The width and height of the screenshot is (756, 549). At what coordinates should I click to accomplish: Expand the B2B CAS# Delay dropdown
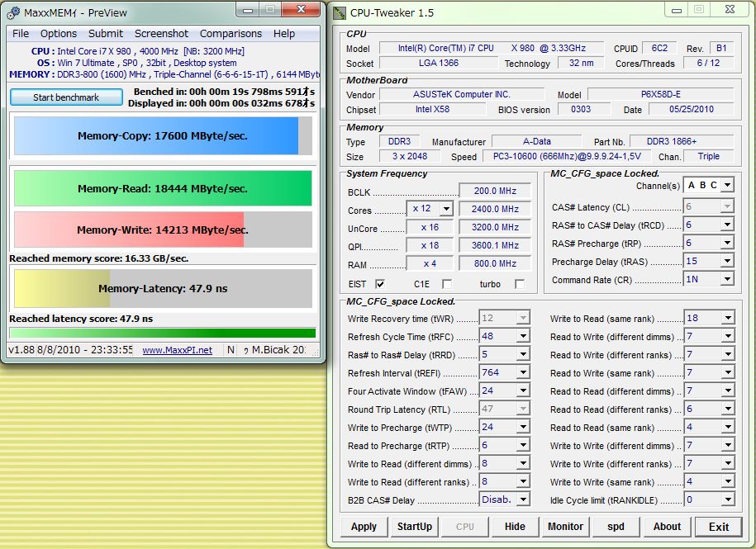pyautogui.click(x=523, y=500)
